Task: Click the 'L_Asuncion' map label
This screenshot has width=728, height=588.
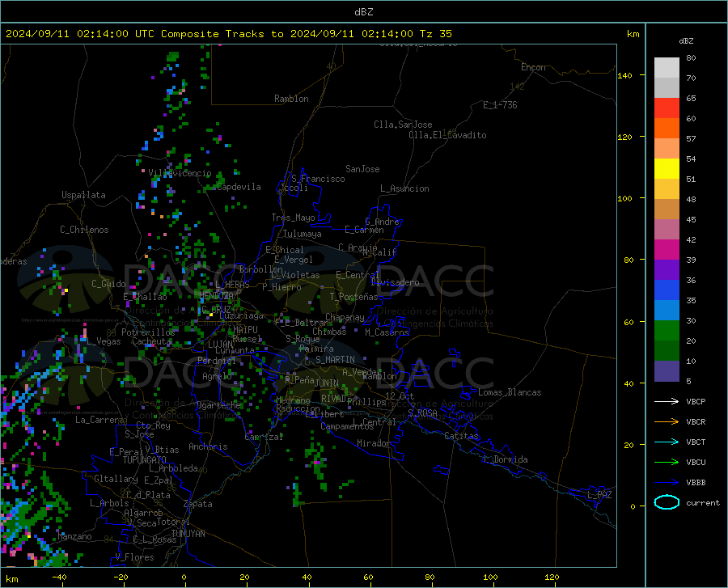Action: click(x=404, y=188)
